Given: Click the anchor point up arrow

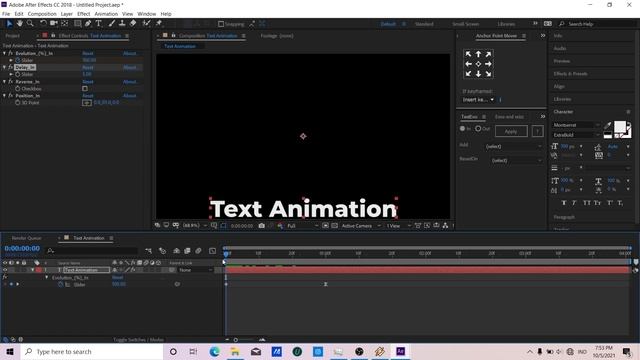Looking at the screenshot, I should tap(478, 54).
